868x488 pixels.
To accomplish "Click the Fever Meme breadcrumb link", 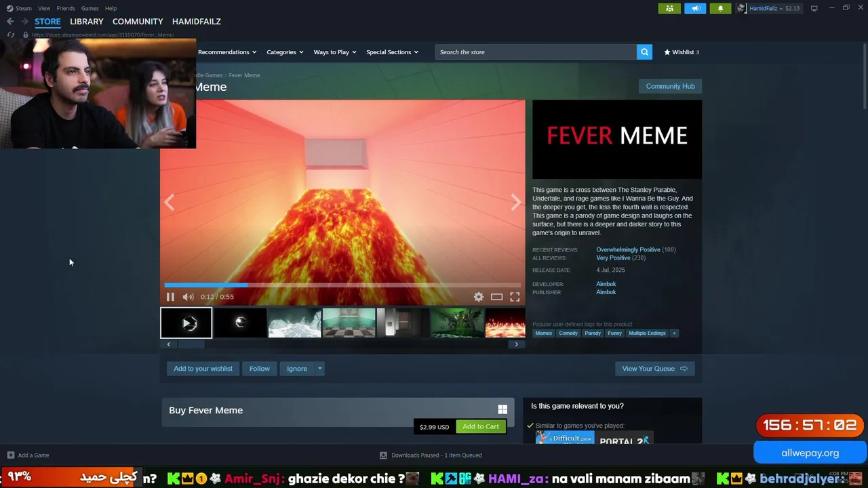I will (x=244, y=75).
